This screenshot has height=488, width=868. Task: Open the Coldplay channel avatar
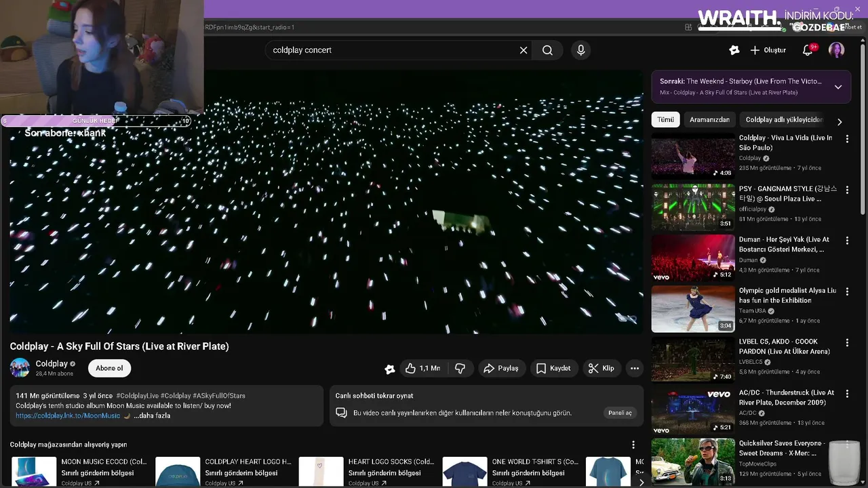20,367
